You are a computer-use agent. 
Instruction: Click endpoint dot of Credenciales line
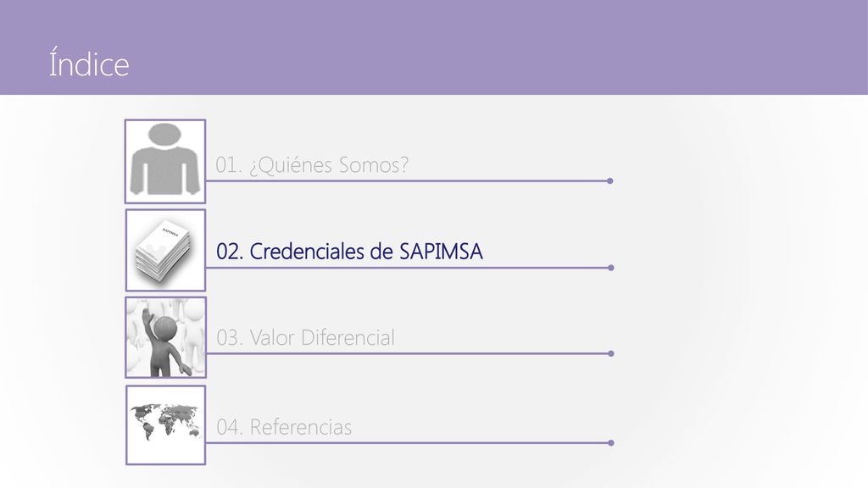coord(610,268)
